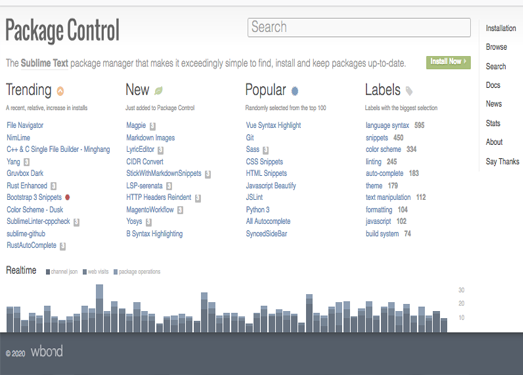Open the Python 3 package
This screenshot has width=523, height=375.
[x=258, y=210]
